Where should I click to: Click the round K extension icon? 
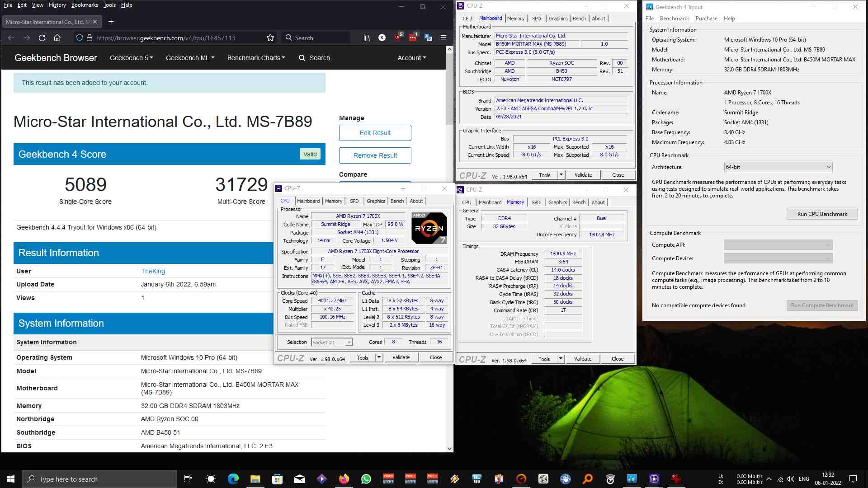(382, 38)
